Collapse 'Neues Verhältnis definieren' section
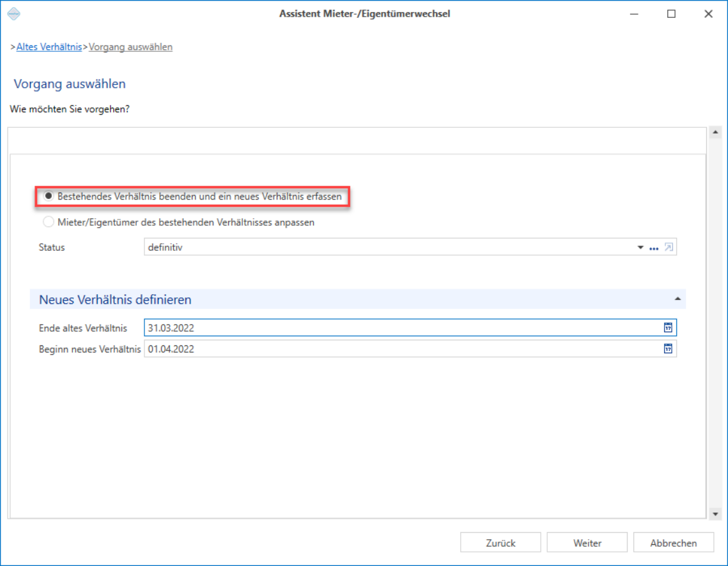This screenshot has height=566, width=728. click(x=678, y=299)
